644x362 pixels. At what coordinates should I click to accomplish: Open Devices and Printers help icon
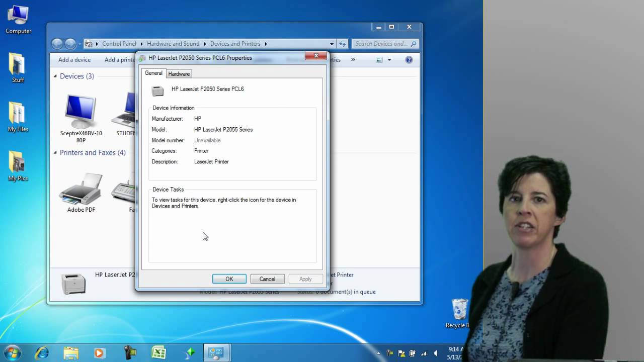tap(409, 60)
